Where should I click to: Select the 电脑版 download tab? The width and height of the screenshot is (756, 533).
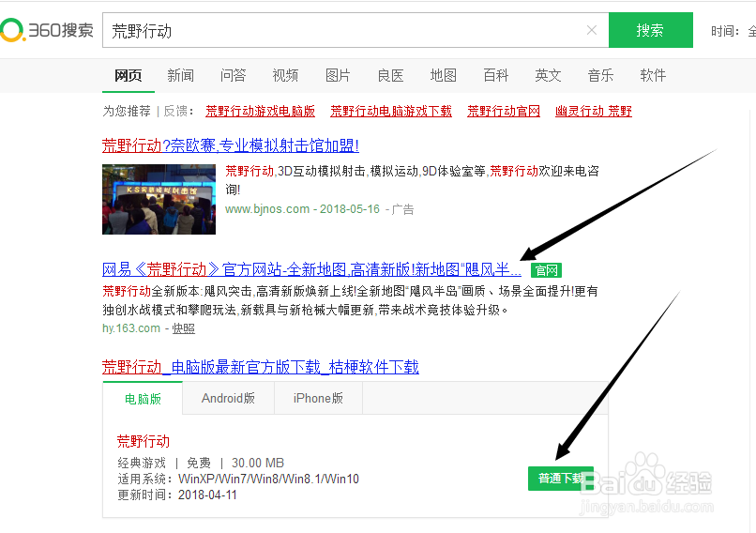[143, 399]
